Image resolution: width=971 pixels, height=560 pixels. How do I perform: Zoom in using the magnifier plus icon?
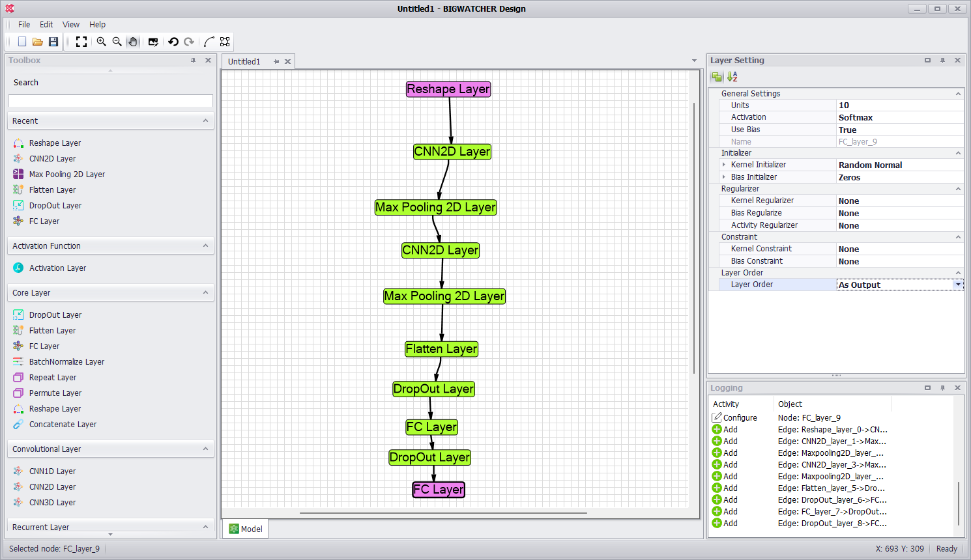coord(101,42)
